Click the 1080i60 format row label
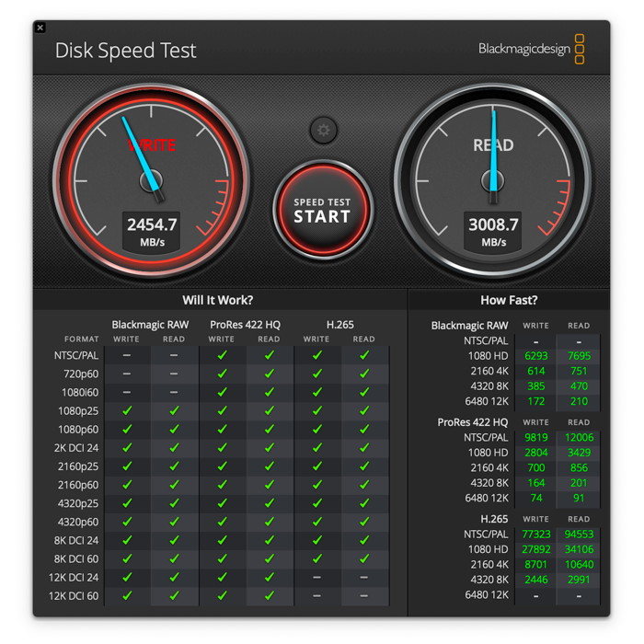Viewport: 644px width, 644px height. (x=80, y=392)
